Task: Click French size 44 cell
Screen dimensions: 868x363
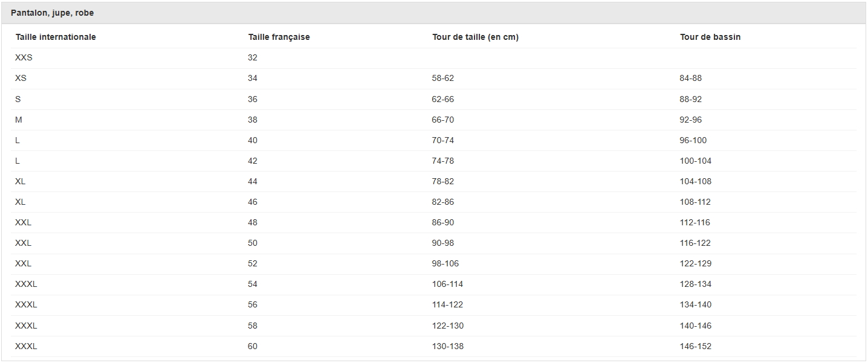Action: click(x=253, y=181)
